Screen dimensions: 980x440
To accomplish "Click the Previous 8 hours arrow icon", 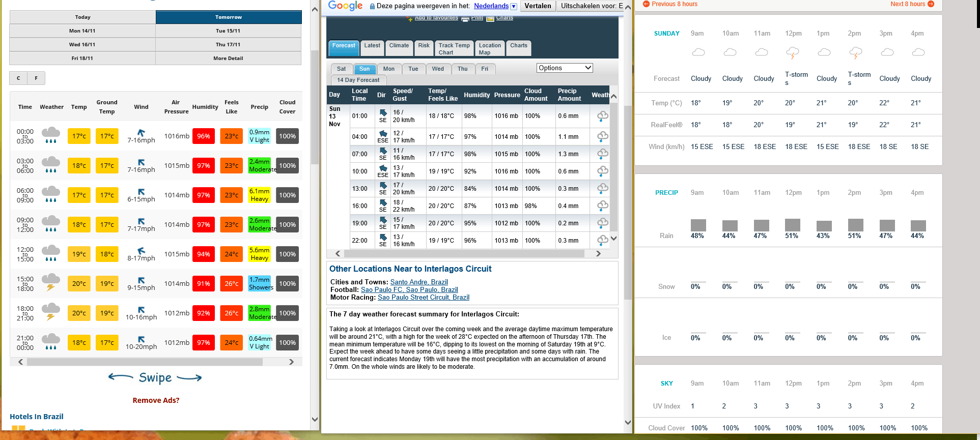I will (647, 4).
